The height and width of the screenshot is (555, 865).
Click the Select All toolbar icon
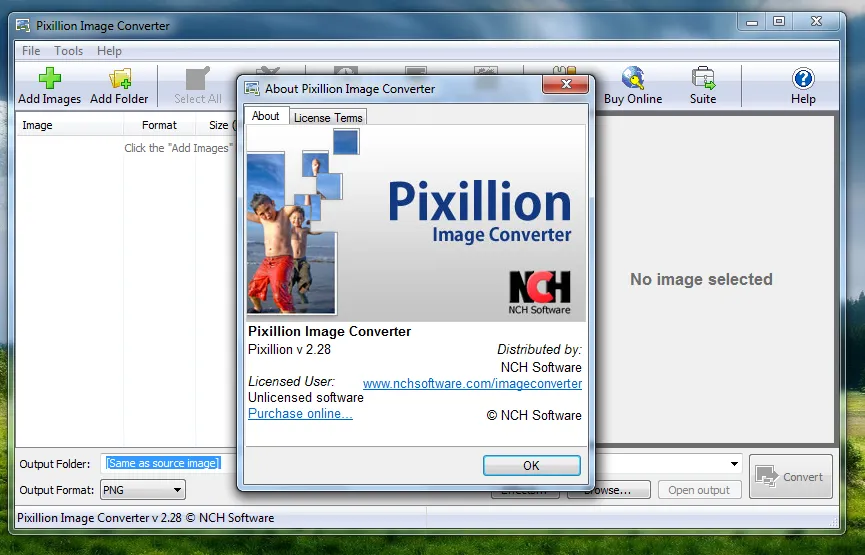(x=198, y=86)
